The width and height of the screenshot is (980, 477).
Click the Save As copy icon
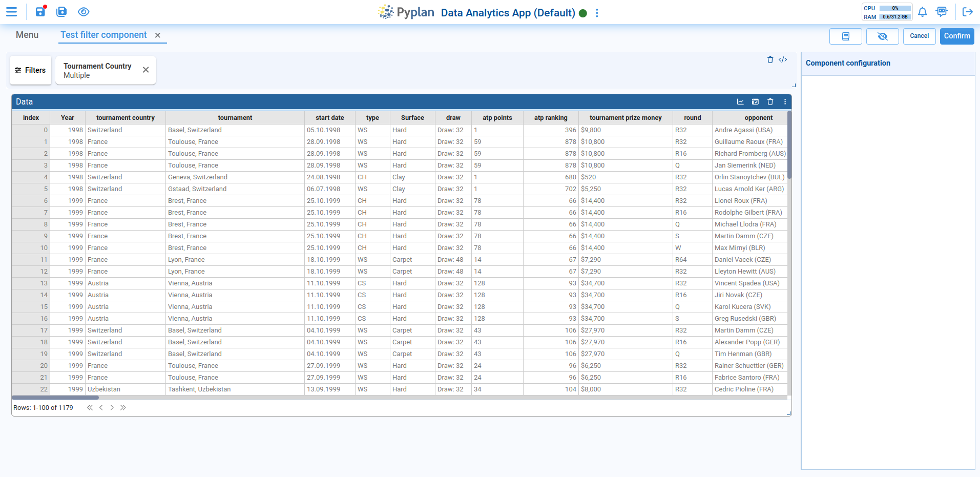(61, 12)
